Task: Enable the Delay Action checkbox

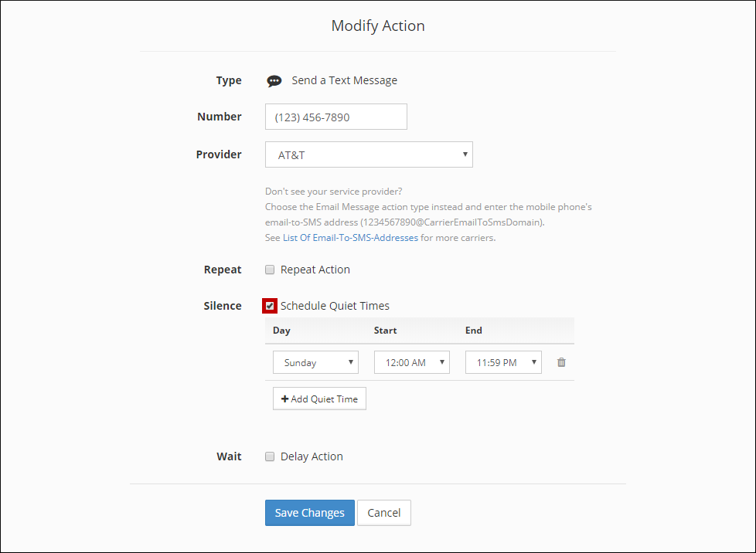Action: click(x=270, y=456)
